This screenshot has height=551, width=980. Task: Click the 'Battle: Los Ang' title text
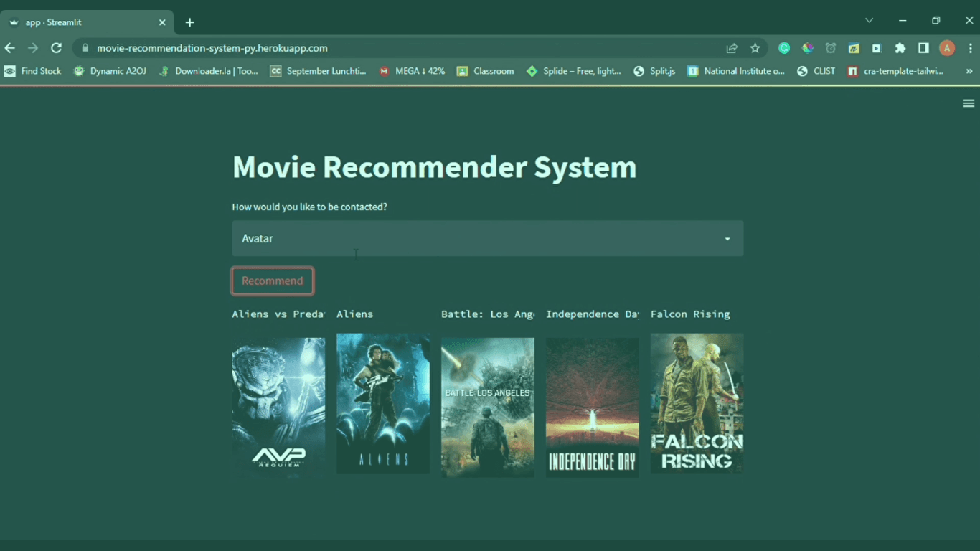click(488, 314)
